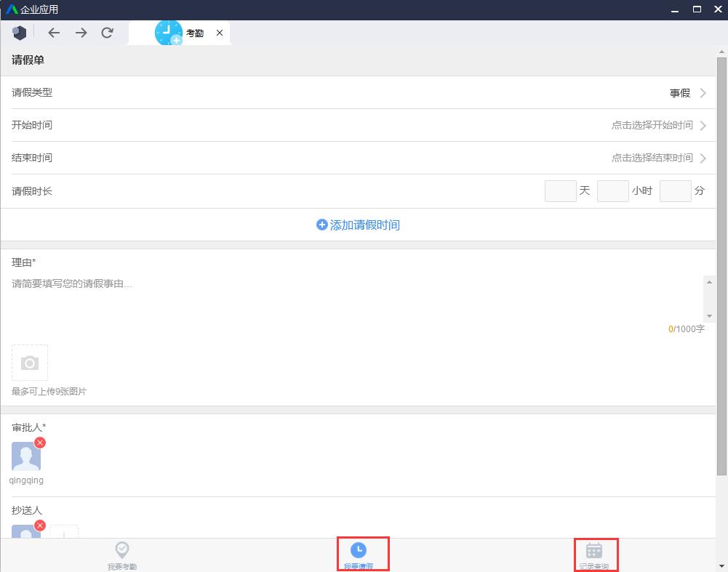Screen dimensions: 728x572
Task: Open 记录查询 via the calendar icon
Action: (x=596, y=550)
